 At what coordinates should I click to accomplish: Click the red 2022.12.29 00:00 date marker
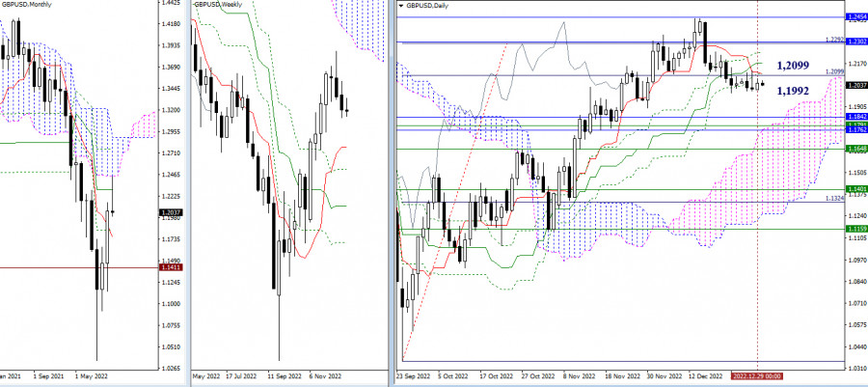pyautogui.click(x=756, y=376)
